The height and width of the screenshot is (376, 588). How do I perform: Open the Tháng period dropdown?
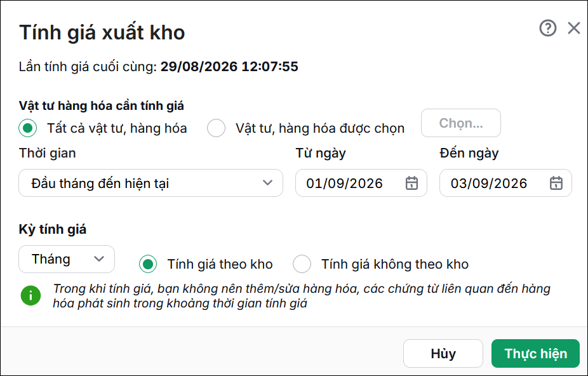point(67,259)
